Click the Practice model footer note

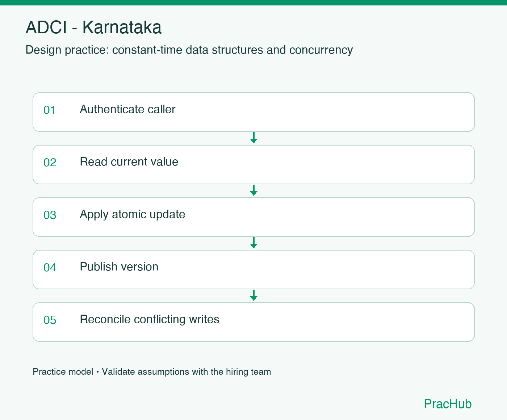pyautogui.click(x=63, y=372)
